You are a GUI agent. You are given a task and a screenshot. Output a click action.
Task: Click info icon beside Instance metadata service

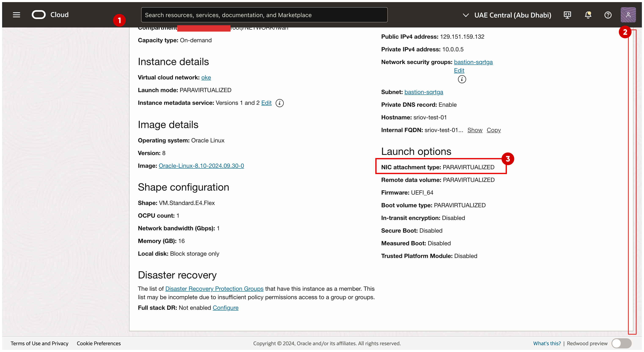[279, 103]
